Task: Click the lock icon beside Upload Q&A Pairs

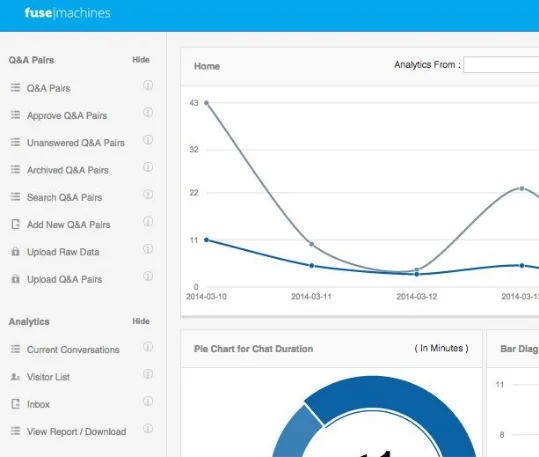Action: pos(15,279)
